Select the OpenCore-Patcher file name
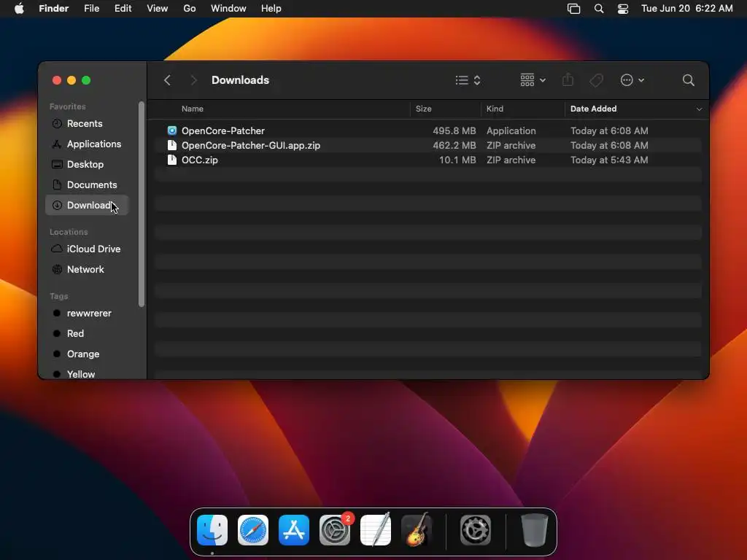747x560 pixels. [223, 131]
